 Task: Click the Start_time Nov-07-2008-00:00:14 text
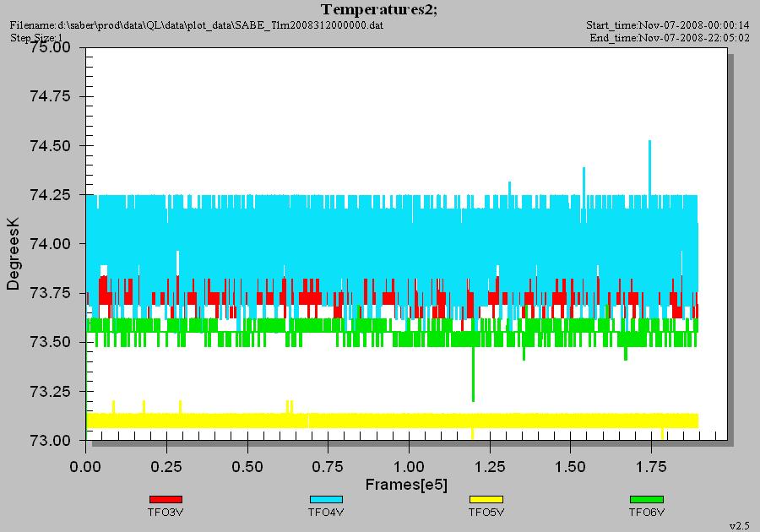[668, 25]
